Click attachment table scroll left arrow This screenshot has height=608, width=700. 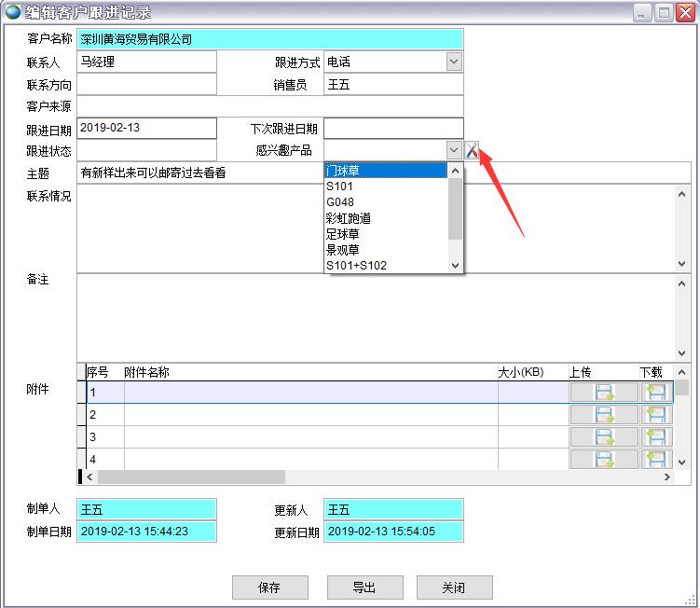point(89,477)
